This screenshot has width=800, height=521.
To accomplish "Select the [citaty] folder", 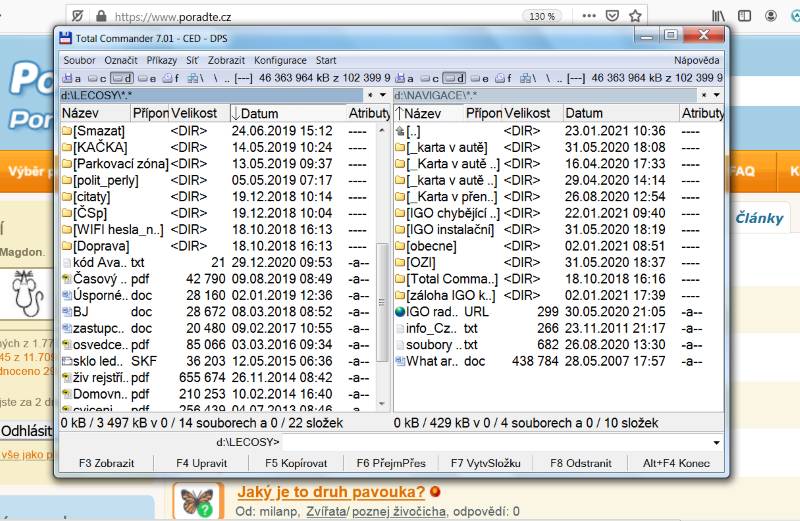I will pos(86,196).
